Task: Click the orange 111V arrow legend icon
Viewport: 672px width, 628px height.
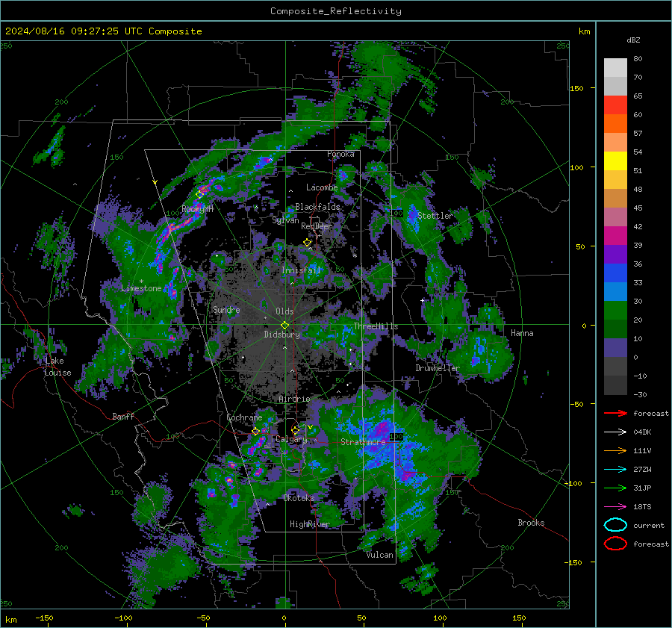Action: 615,450
